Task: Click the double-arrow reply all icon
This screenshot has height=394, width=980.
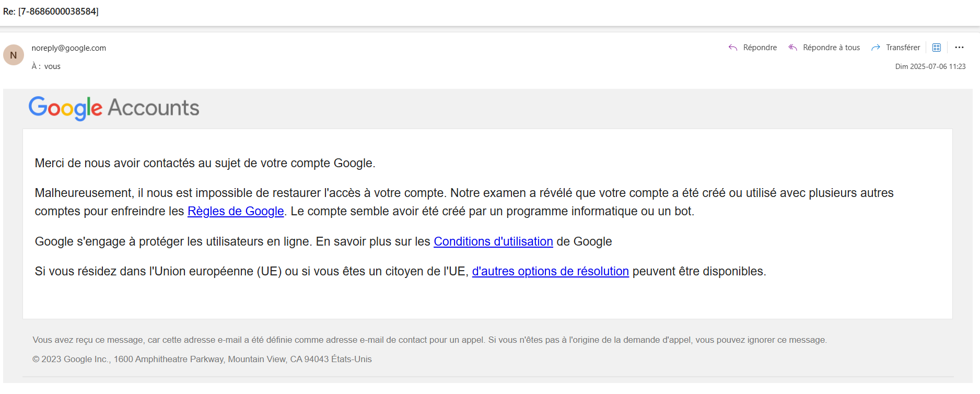Action: tap(792, 48)
